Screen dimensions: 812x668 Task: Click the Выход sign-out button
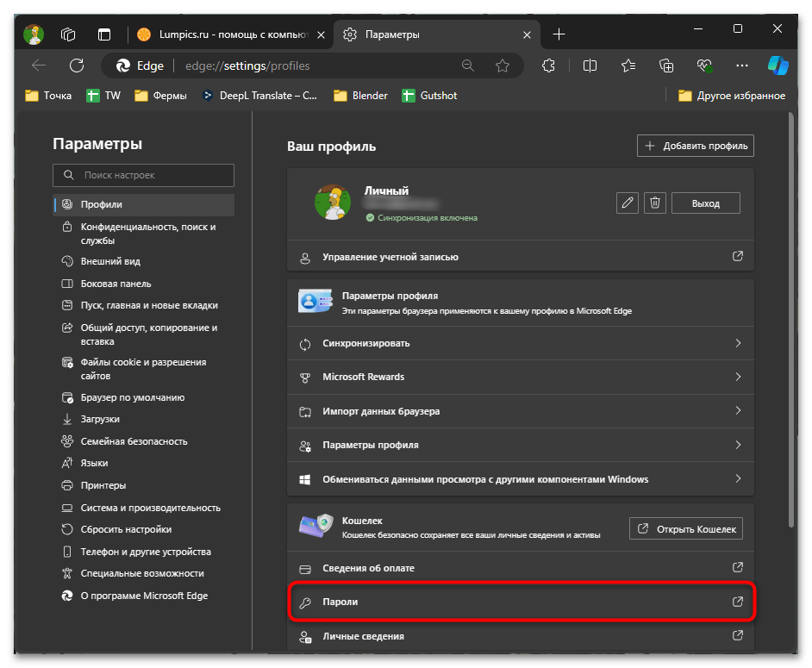click(x=706, y=203)
